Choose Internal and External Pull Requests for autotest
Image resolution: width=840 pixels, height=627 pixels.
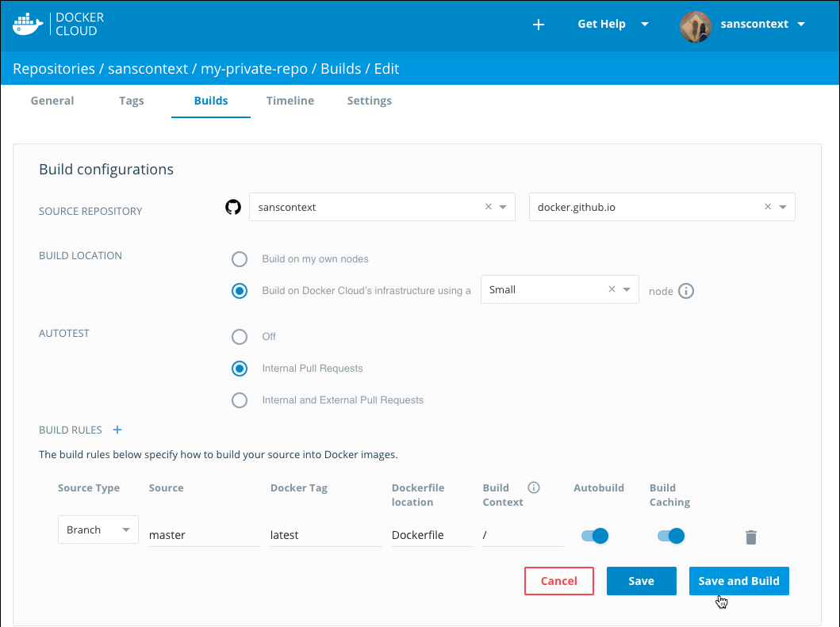pyautogui.click(x=240, y=400)
